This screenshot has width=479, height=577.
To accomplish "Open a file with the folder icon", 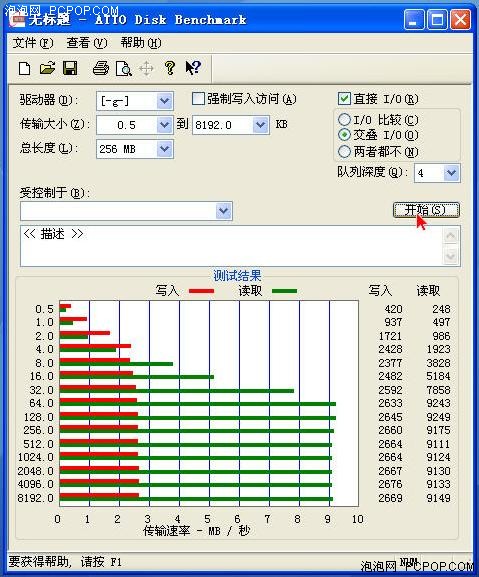I will [x=47, y=68].
